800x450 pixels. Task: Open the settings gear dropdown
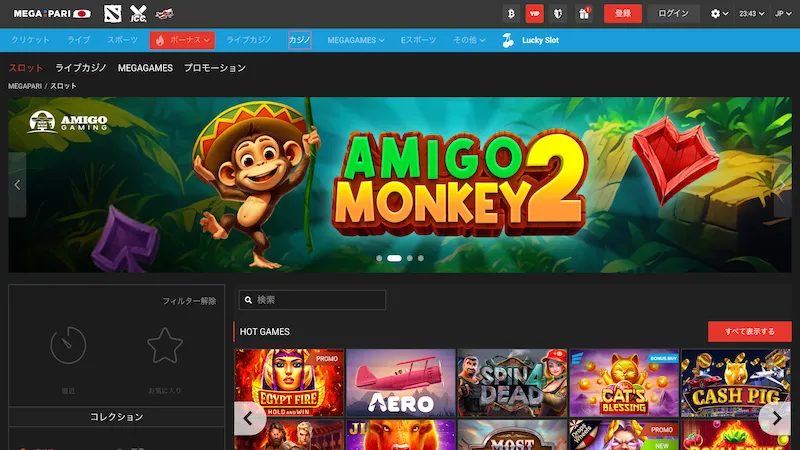point(719,14)
